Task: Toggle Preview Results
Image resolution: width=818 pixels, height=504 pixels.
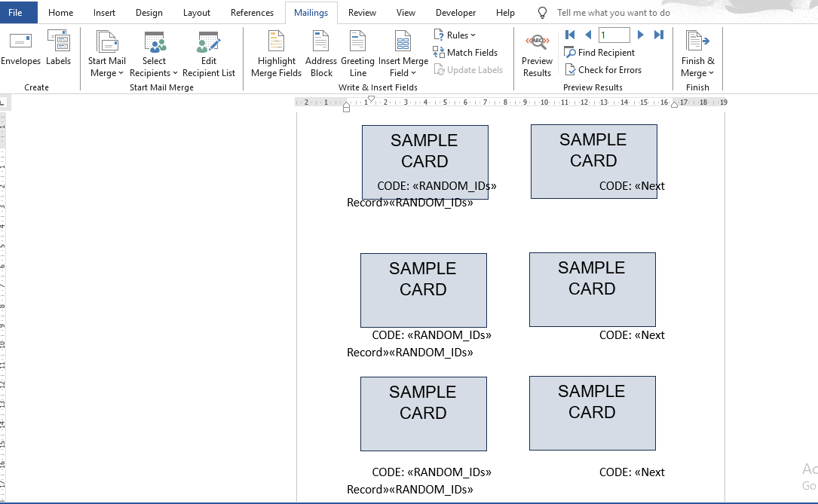Action: [x=537, y=54]
